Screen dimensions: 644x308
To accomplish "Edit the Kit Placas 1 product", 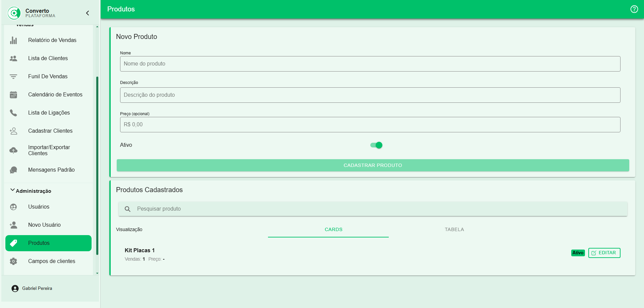I will coord(604,253).
